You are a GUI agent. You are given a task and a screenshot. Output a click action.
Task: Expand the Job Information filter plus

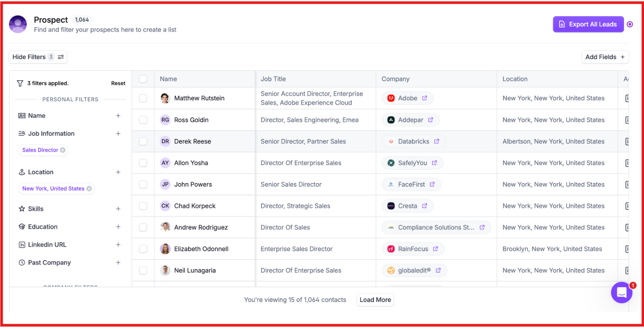[118, 134]
